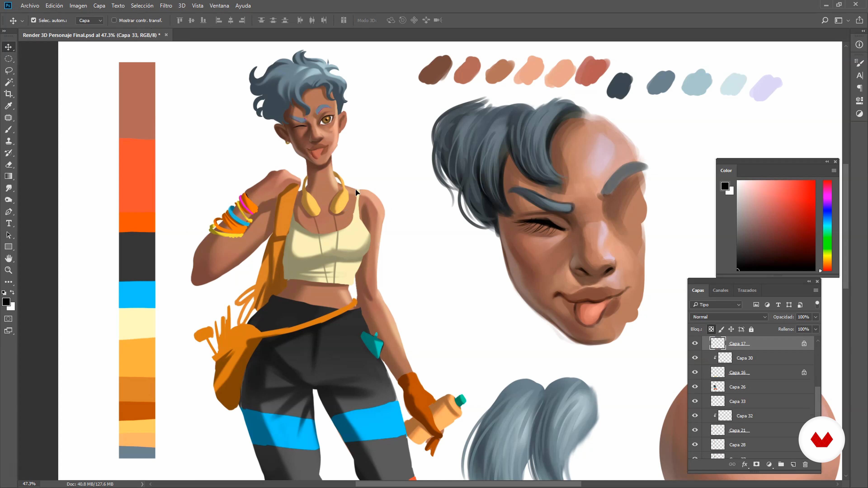The width and height of the screenshot is (868, 488).
Task: Add a layer mask
Action: click(757, 465)
